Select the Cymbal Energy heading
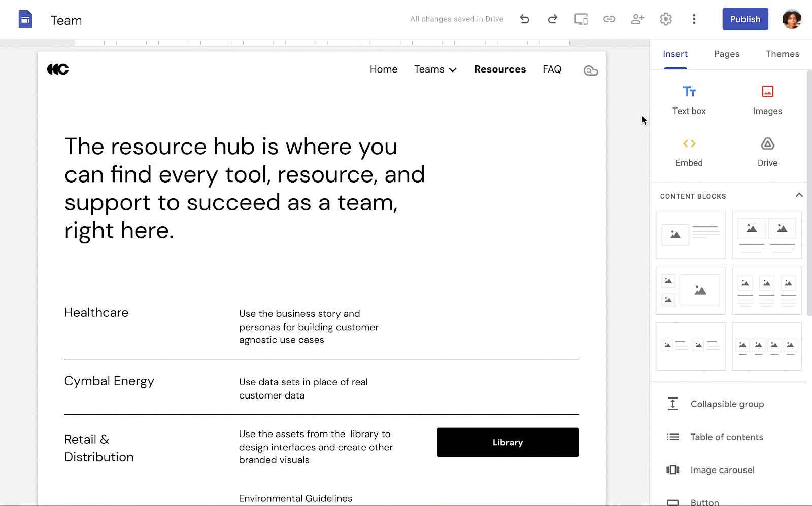812x506 pixels. (x=109, y=381)
